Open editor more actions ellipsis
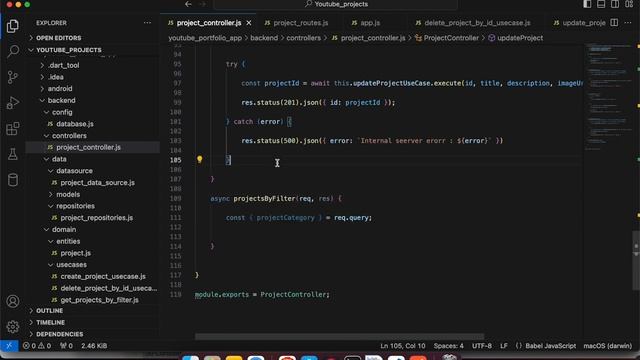640x360 pixels. tap(628, 23)
